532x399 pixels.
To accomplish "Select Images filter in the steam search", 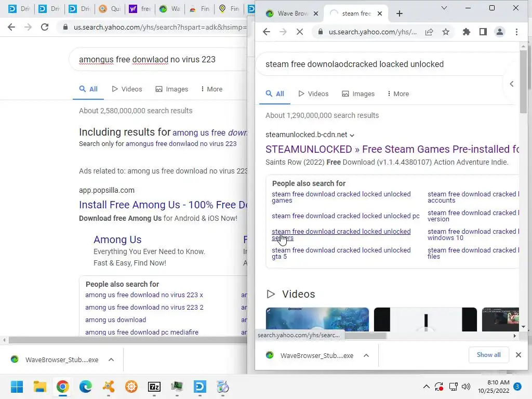I will (358, 94).
